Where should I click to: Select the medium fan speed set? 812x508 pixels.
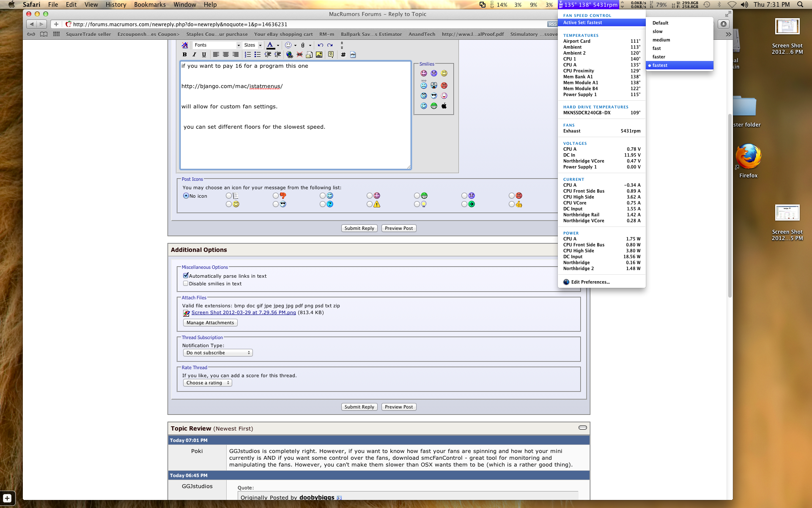[x=661, y=40]
